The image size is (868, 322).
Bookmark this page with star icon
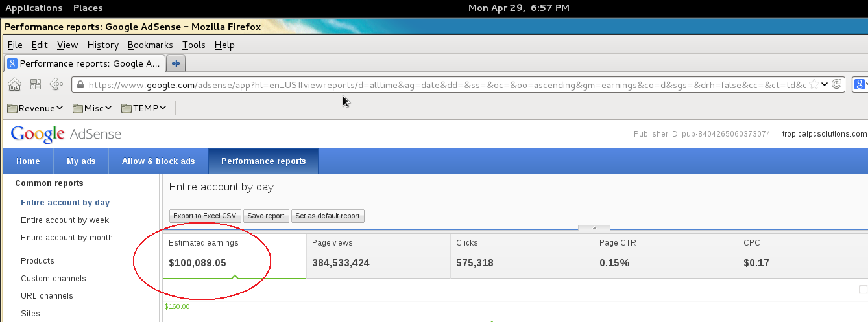pos(814,84)
